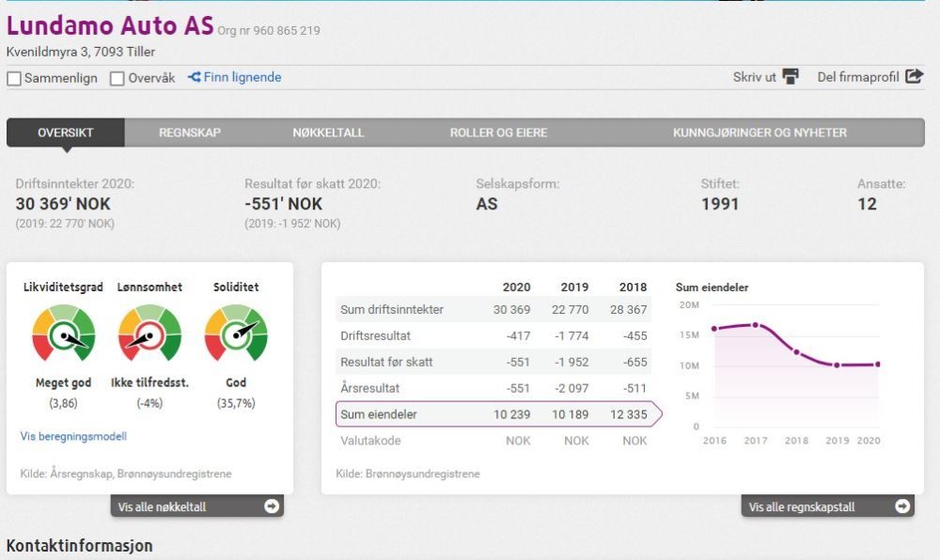Click the Stiftet year 1991
This screenshot has width=940, height=560.
[x=719, y=204]
